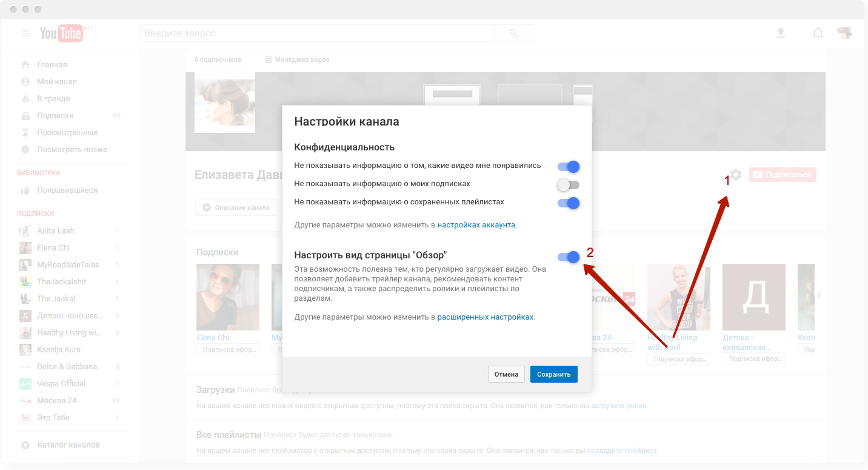This screenshot has width=868, height=470.
Task: Open the user account avatar
Action: 844,33
